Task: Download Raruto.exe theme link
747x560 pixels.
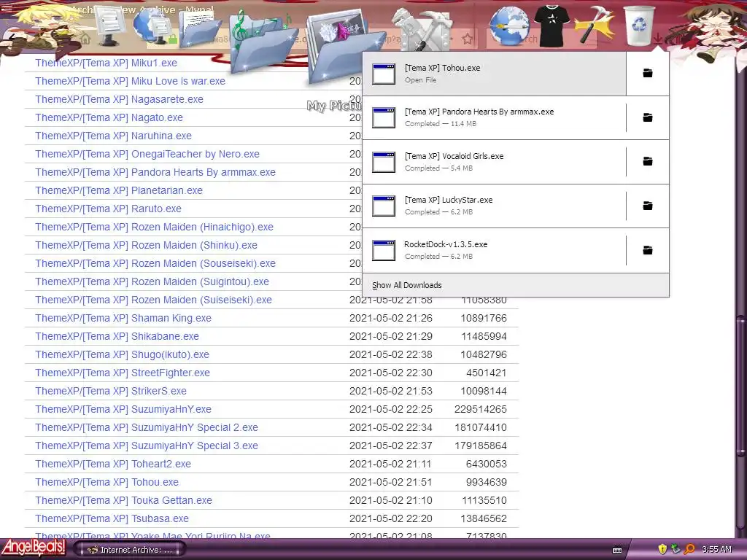Action: pos(108,209)
